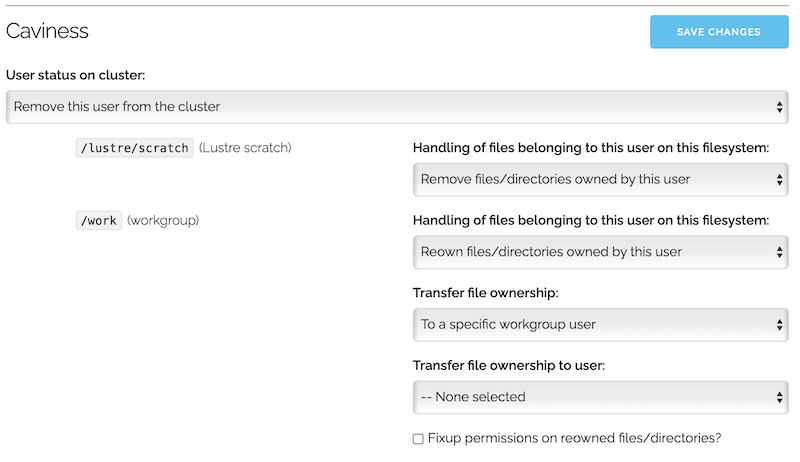The height and width of the screenshot is (462, 800).
Task: Choose a user in '-- None selected' dropdown
Action: 600,397
